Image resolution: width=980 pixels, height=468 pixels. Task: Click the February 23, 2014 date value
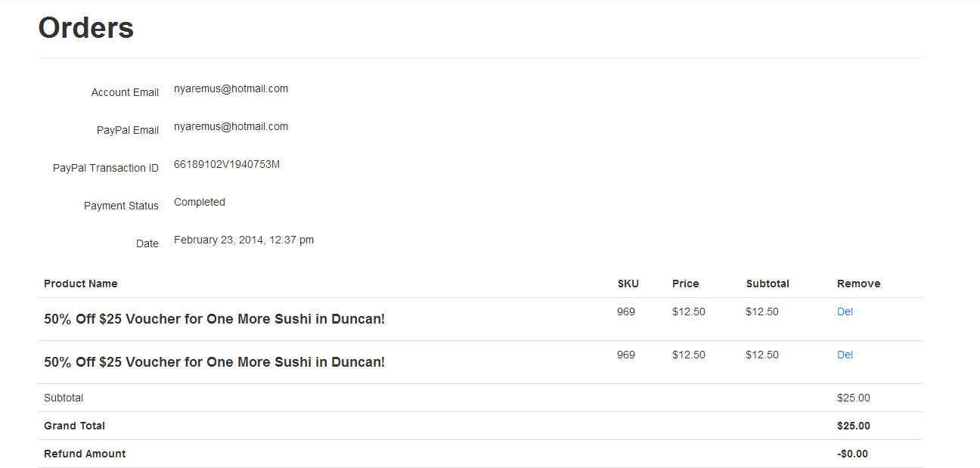point(243,240)
